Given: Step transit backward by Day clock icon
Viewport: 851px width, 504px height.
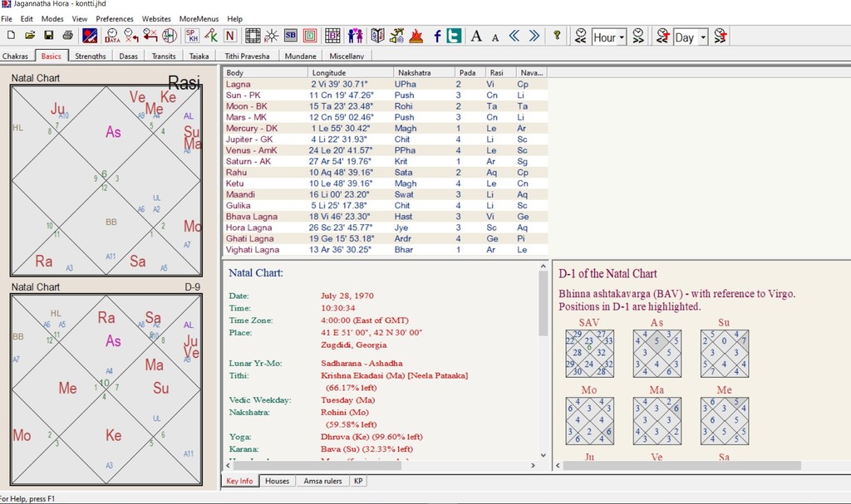Looking at the screenshot, I should click(662, 36).
